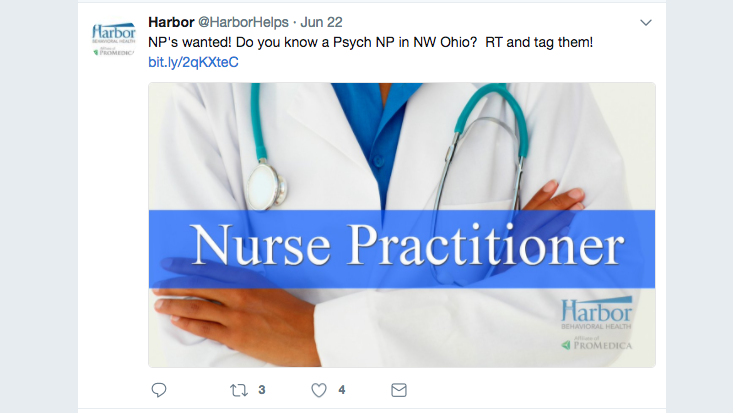
Task: Click the NP's wanted tweet text
Action: [370, 42]
